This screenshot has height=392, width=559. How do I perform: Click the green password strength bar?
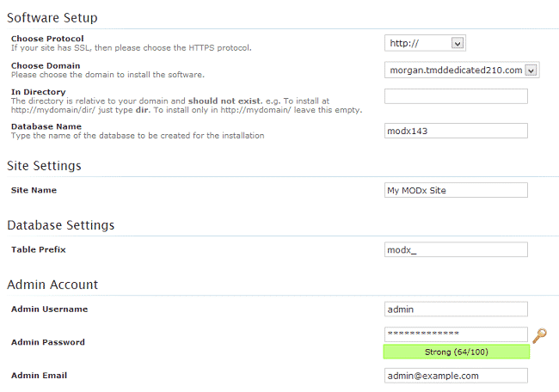pyautogui.click(x=456, y=352)
